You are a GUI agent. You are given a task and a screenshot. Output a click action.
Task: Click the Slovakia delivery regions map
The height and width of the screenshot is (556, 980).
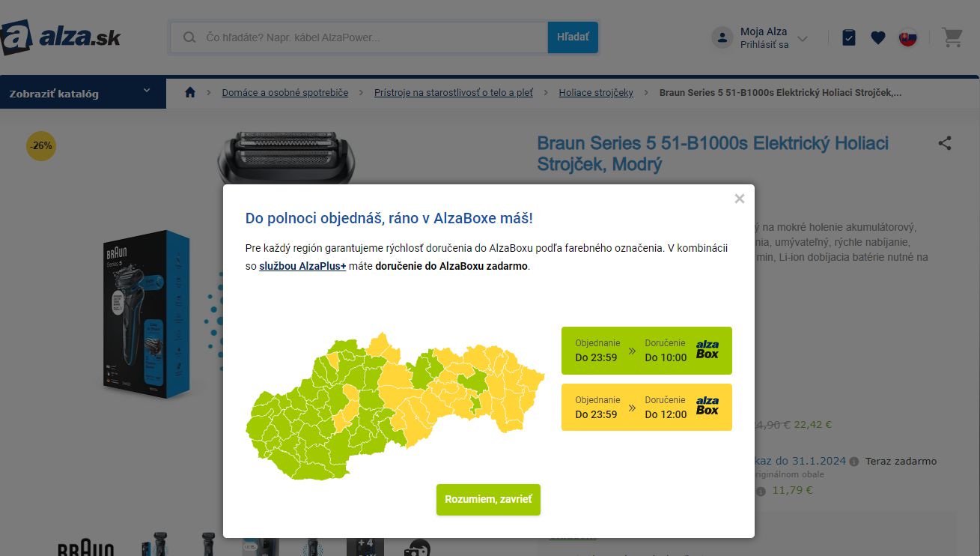tap(395, 405)
